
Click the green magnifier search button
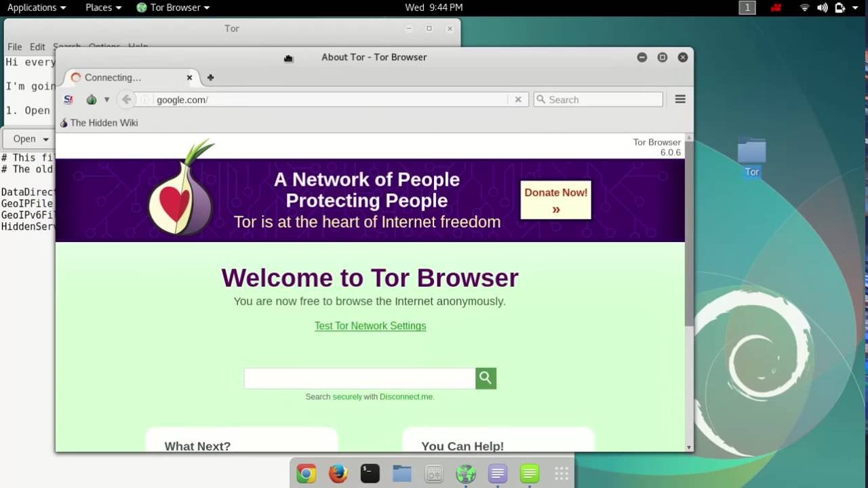(486, 378)
